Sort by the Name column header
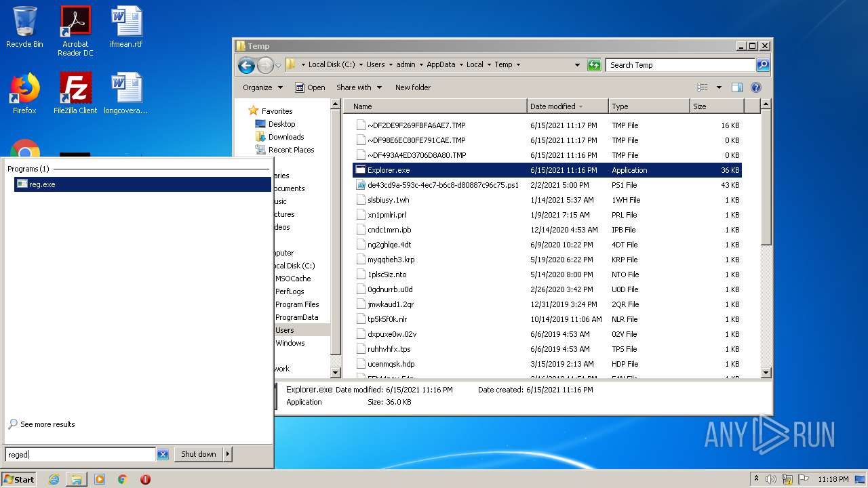Screen dimensions: 868x488 (435, 106)
